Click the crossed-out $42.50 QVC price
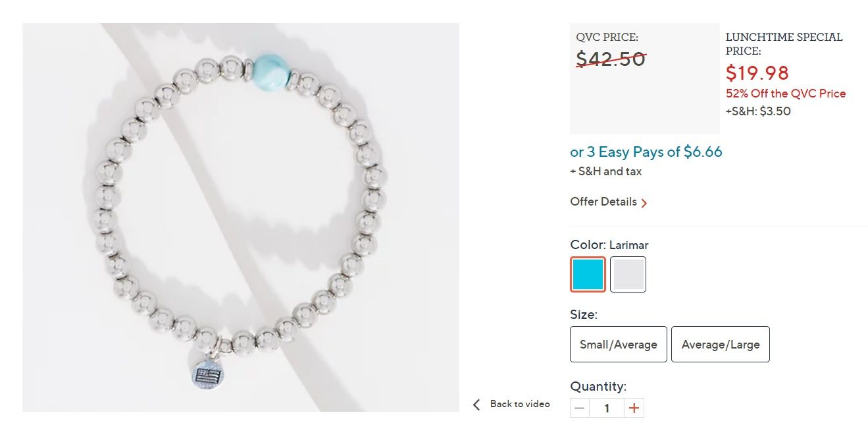 pos(611,59)
